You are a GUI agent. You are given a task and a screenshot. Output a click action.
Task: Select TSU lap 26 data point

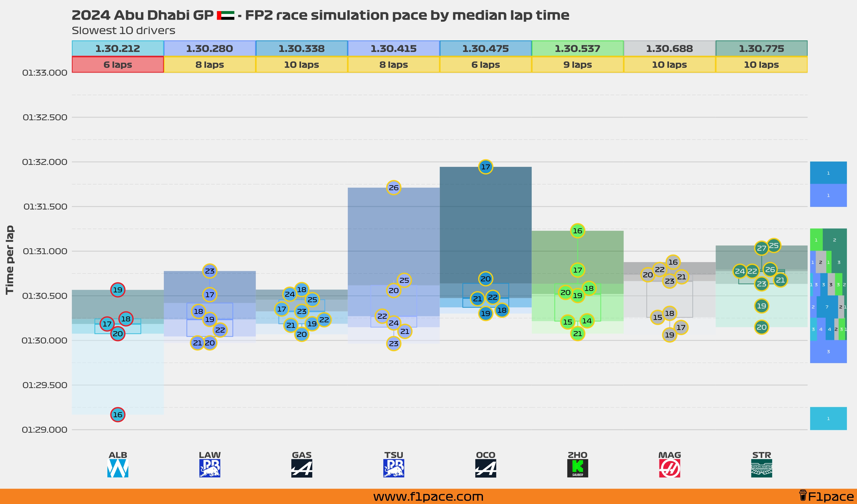coord(394,188)
